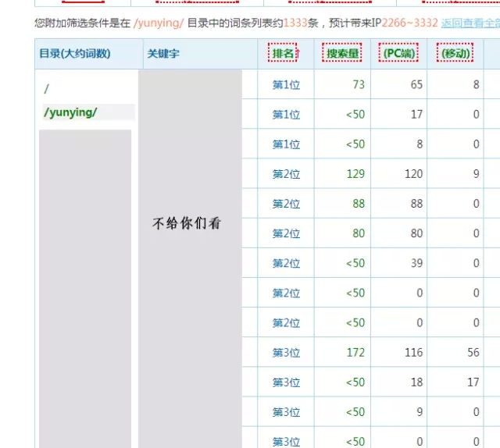
Task: Click the search volume value 172
Action: (x=355, y=353)
